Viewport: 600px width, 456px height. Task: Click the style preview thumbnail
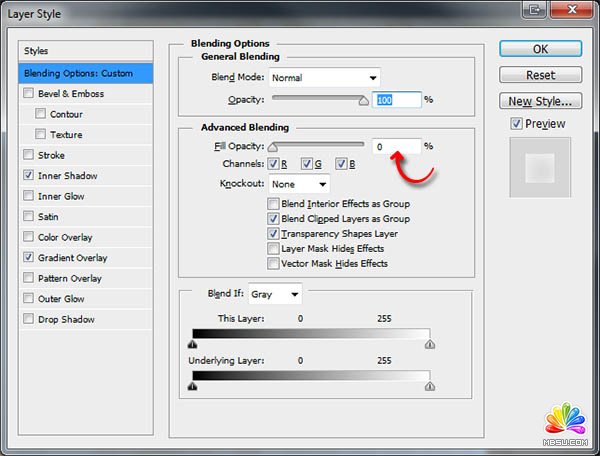click(x=540, y=167)
